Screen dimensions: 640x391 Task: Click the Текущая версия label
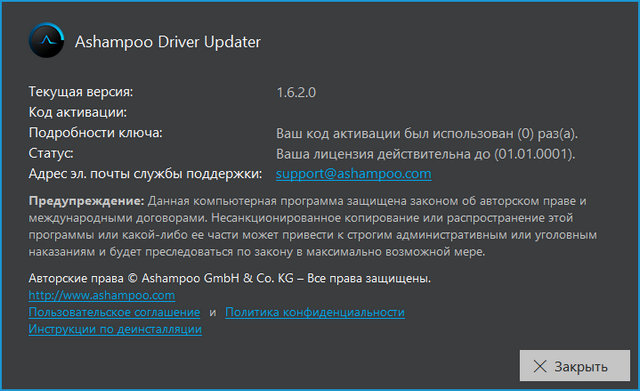point(81,92)
